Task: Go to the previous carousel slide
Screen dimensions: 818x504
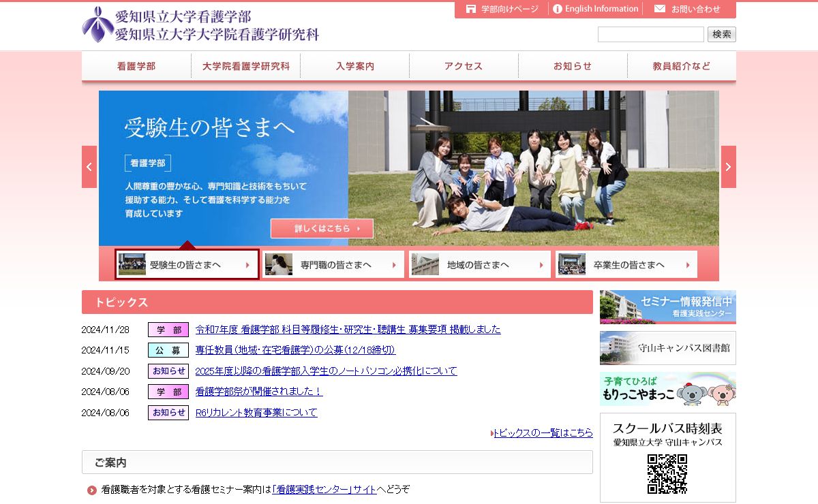Action: coord(89,167)
